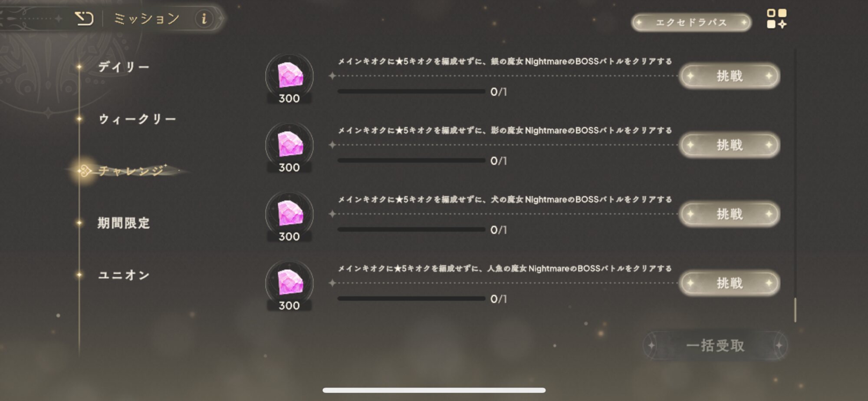Select the ユニオン tab
868x401 pixels.
pos(124,275)
